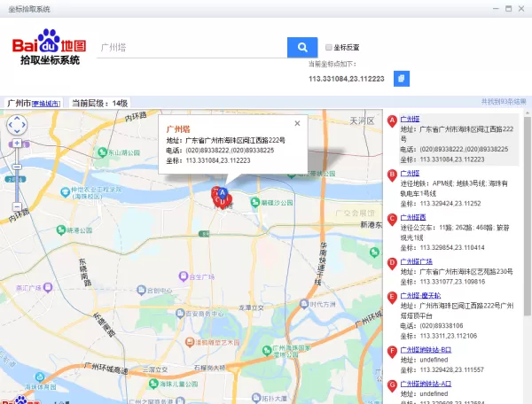Open result F link 广州塔地铁站-B口
This screenshot has width=532, height=404.
click(x=426, y=350)
